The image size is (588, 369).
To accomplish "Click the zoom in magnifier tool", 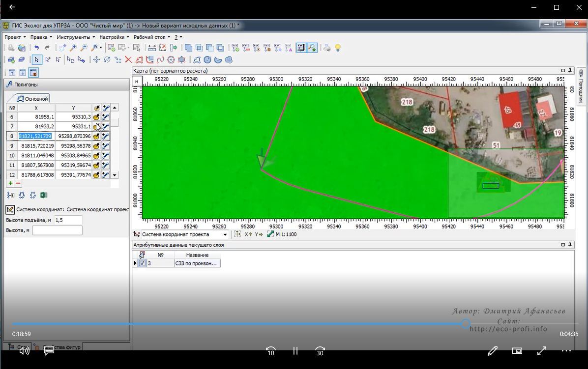I will tap(73, 48).
